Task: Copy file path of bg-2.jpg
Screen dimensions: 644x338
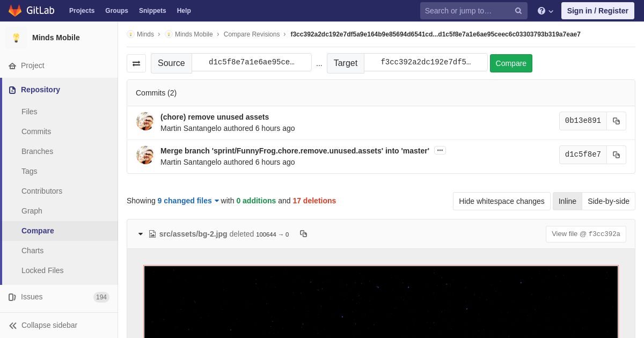Action: tap(303, 234)
